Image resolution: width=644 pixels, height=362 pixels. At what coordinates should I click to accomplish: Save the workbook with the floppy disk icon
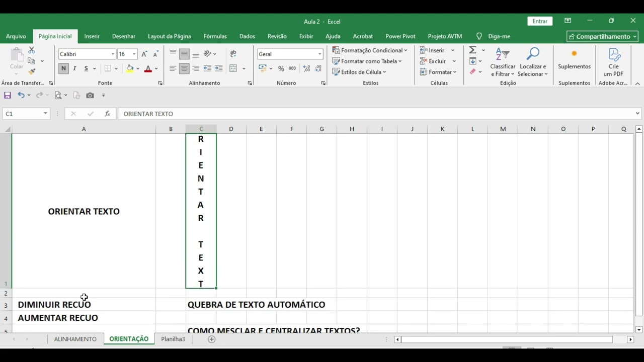pyautogui.click(x=8, y=95)
